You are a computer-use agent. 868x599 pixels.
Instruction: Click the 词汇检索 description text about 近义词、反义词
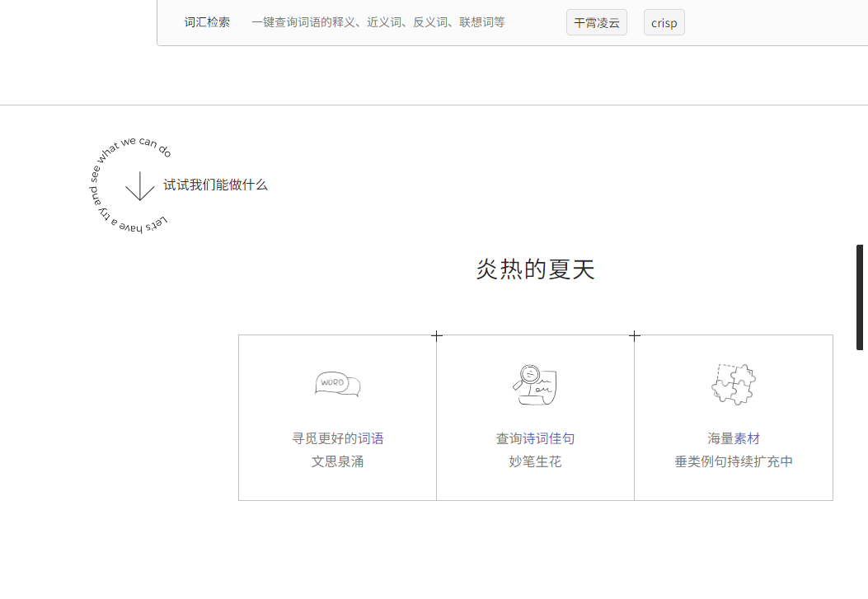click(378, 22)
